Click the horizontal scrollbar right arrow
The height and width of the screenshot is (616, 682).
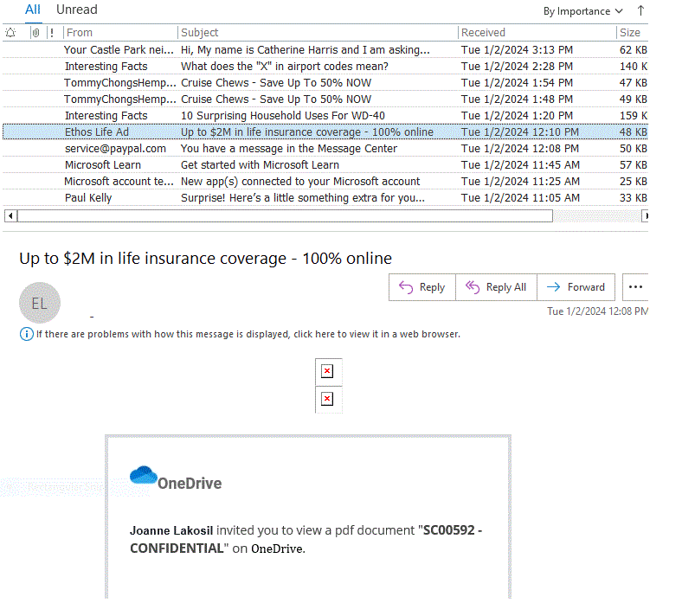646,215
